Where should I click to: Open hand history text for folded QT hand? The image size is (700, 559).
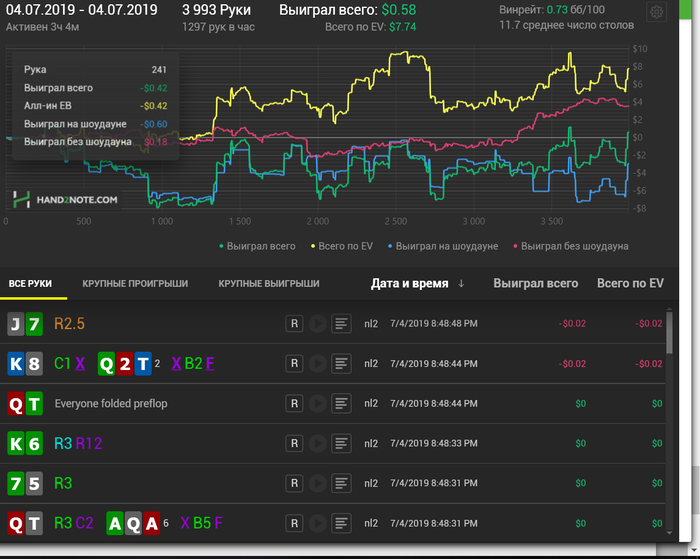point(342,403)
